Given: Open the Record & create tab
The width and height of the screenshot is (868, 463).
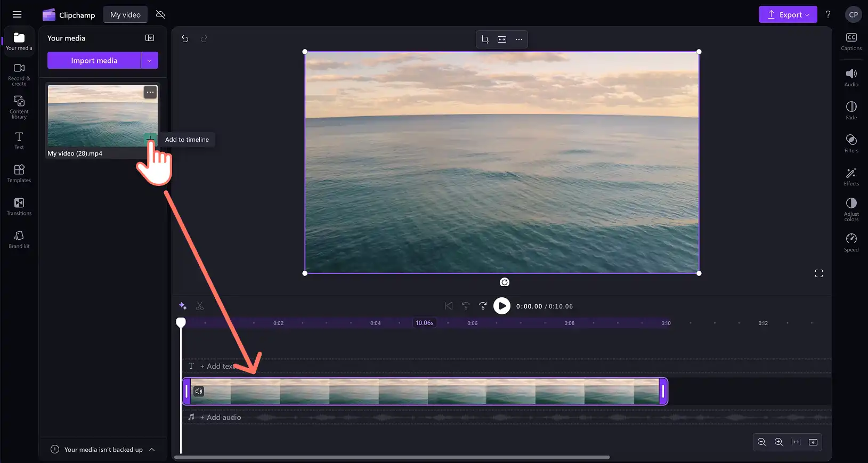Looking at the screenshot, I should [19, 75].
